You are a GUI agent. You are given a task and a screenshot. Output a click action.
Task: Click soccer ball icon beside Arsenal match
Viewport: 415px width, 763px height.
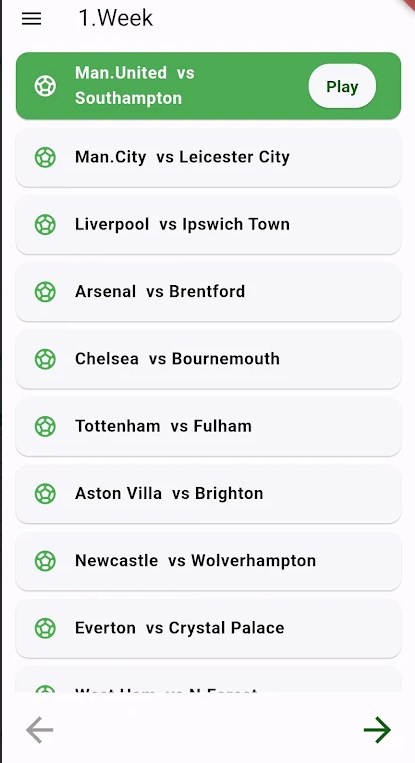pyautogui.click(x=45, y=292)
